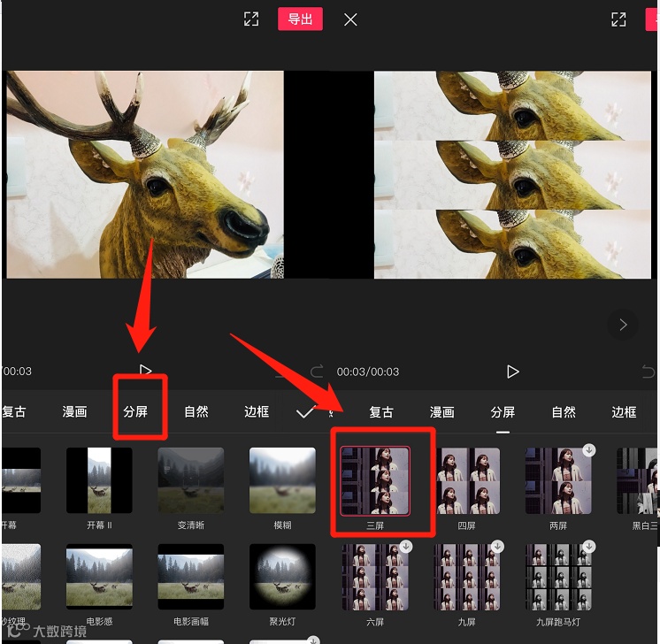
Task: Close the editor with the X icon
Action: pos(350,19)
